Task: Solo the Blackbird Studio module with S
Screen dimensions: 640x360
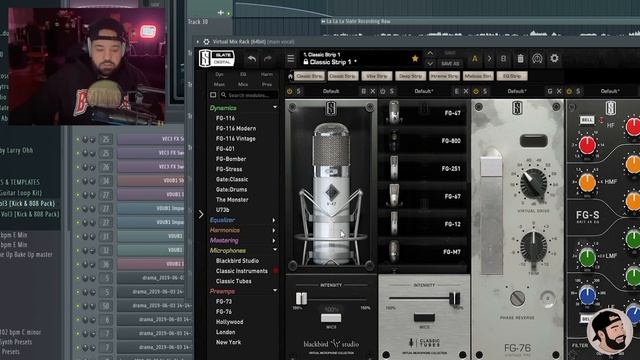Action: [299, 91]
